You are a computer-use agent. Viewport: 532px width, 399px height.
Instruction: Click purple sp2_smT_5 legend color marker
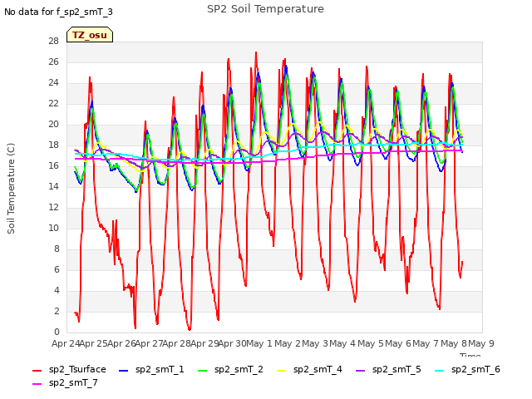click(360, 371)
